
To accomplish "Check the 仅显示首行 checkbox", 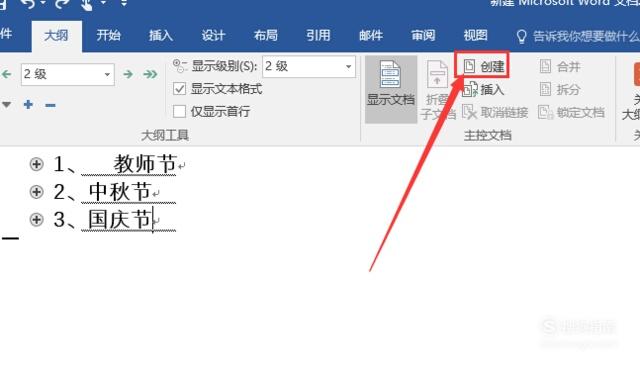I will (x=180, y=111).
